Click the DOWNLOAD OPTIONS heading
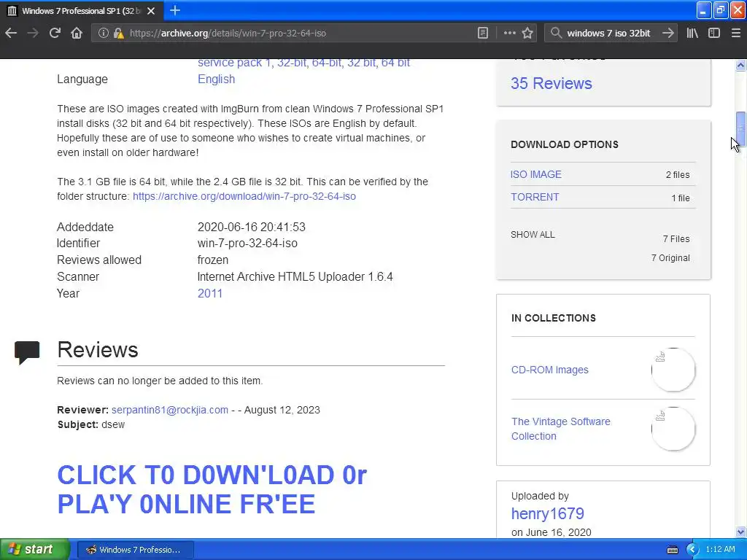 point(565,144)
